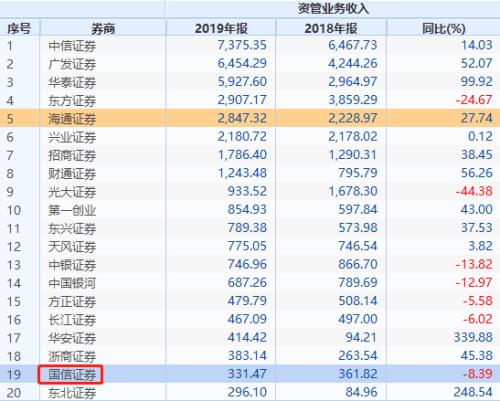Click the 2018年报 column header
Screen dimensions: 500x401
click(x=331, y=29)
